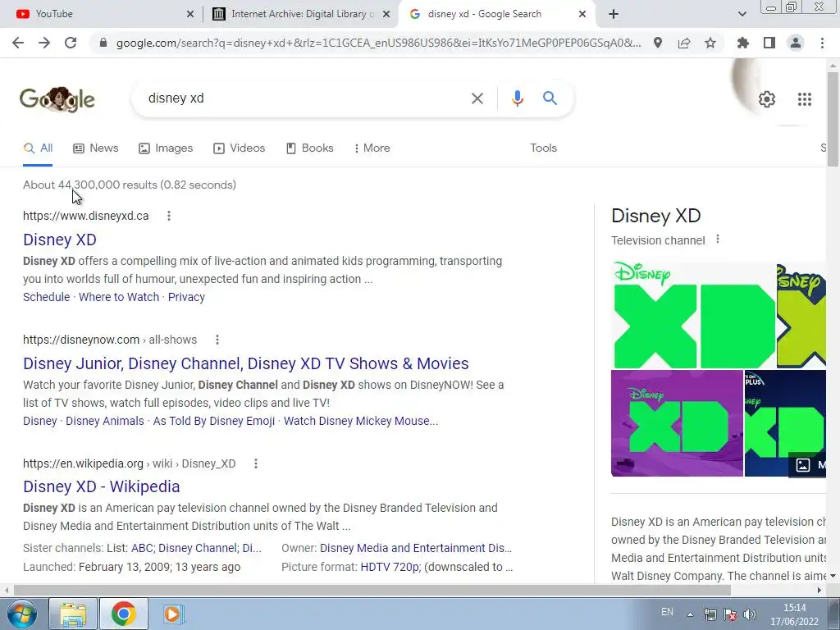The image size is (840, 630).
Task: Open the Privacy sitelink
Action: point(186,297)
